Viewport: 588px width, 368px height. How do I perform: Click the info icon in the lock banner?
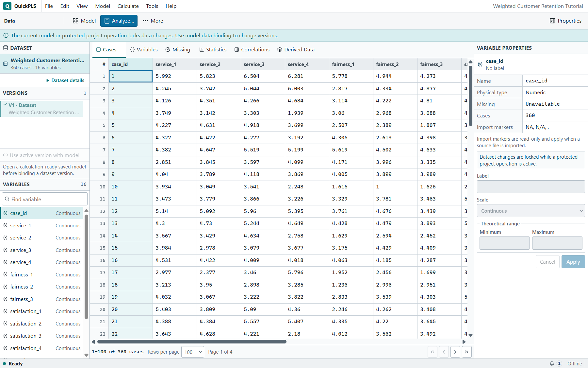pos(6,35)
